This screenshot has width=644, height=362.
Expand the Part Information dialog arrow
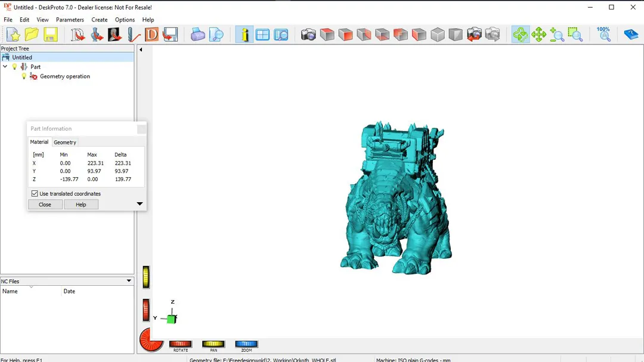tap(140, 204)
